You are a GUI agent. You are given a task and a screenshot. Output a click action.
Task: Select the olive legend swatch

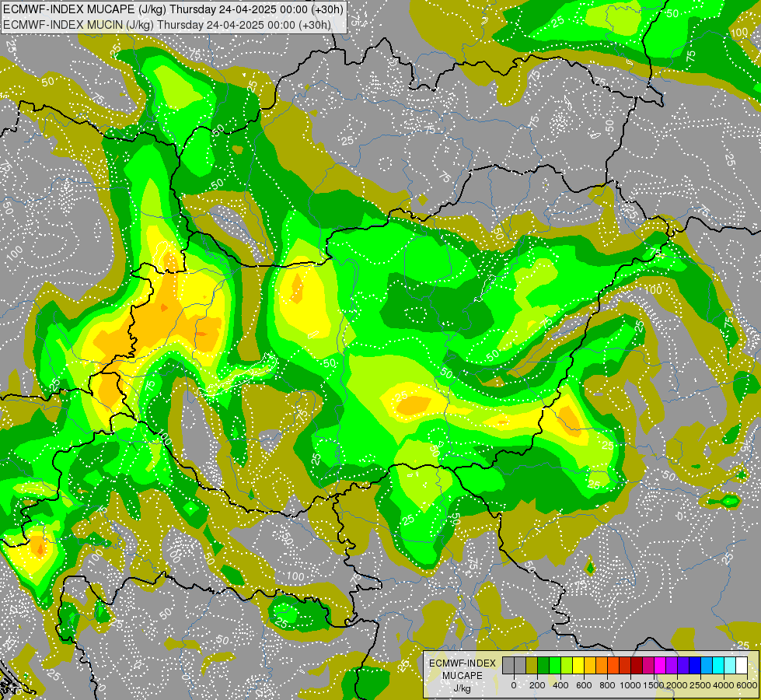click(532, 666)
